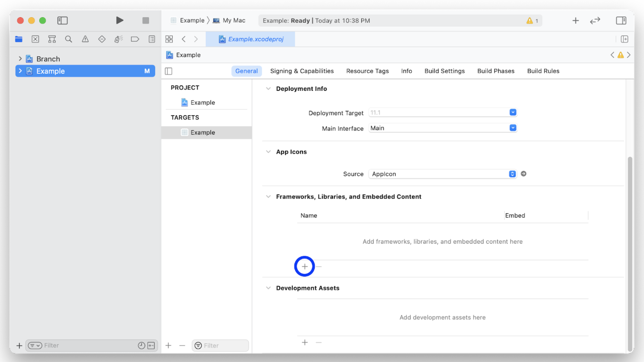Run the project with the Play button
Viewport: 644px width, 362px height.
pos(119,20)
